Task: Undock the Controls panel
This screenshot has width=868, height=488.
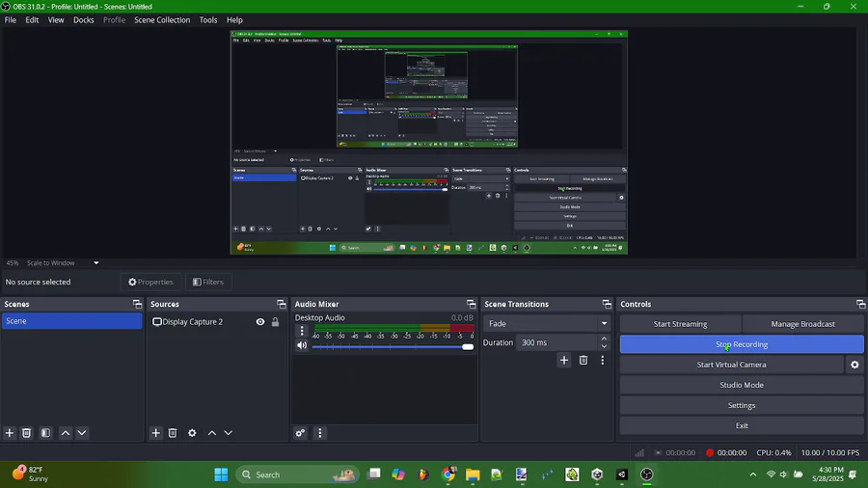Action: point(860,304)
